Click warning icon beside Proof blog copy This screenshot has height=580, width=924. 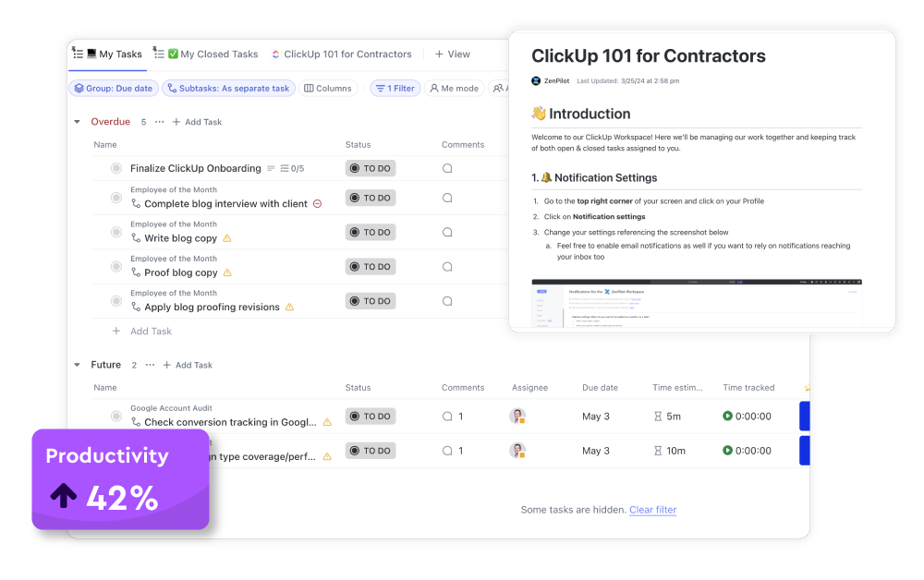(227, 272)
